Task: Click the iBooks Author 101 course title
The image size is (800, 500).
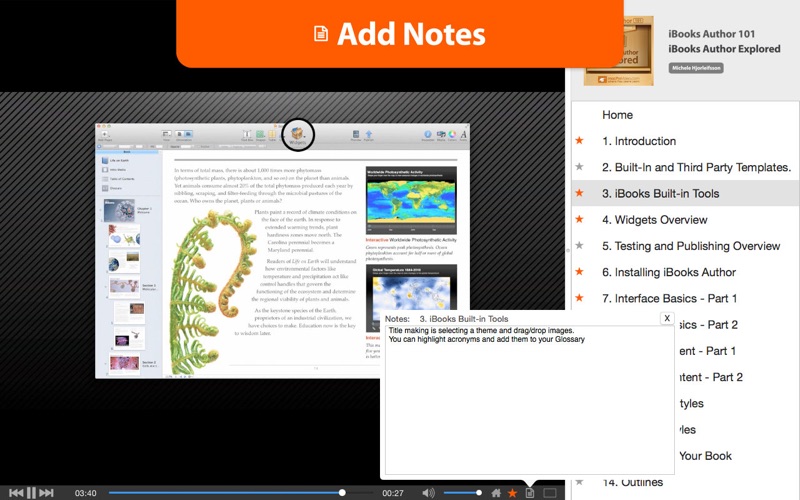Action: [x=711, y=34]
